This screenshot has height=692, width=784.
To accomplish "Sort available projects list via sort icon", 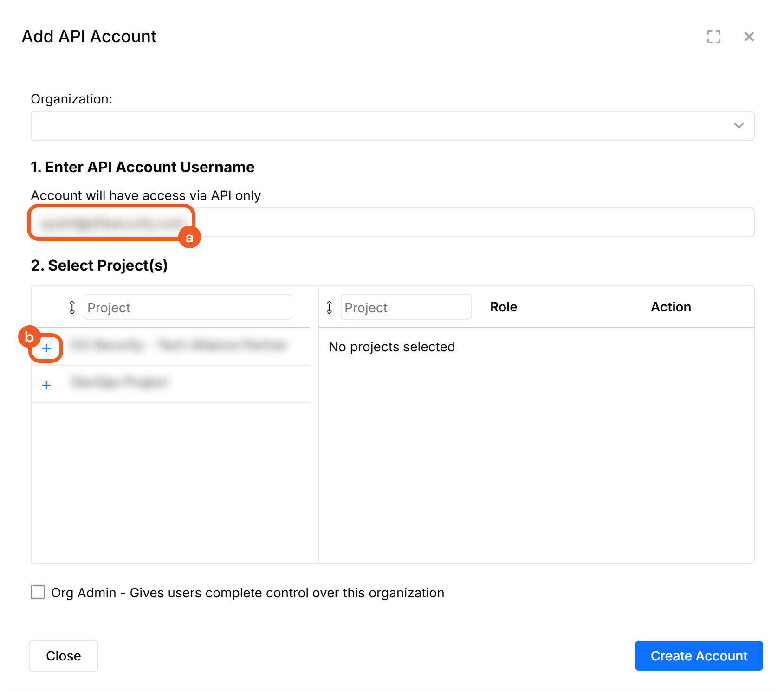I will point(72,307).
